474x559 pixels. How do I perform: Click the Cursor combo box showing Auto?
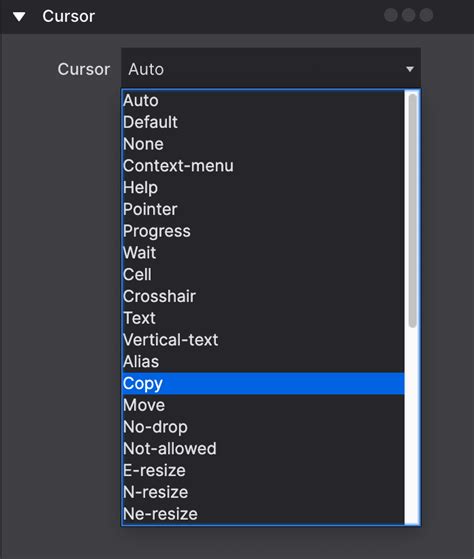pyautogui.click(x=271, y=69)
